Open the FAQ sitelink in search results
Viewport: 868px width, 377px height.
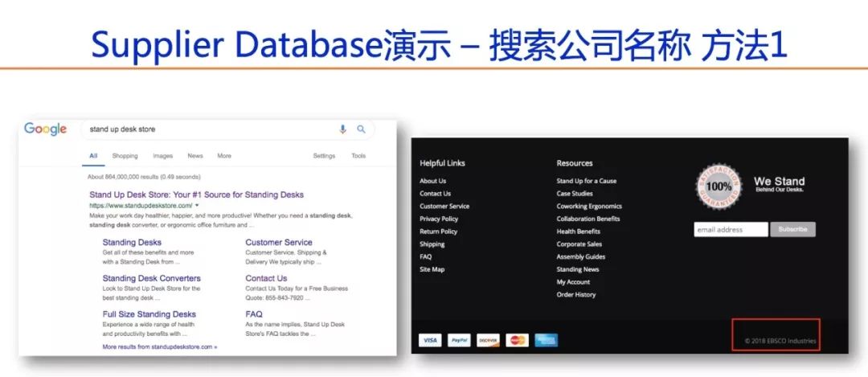(x=254, y=313)
